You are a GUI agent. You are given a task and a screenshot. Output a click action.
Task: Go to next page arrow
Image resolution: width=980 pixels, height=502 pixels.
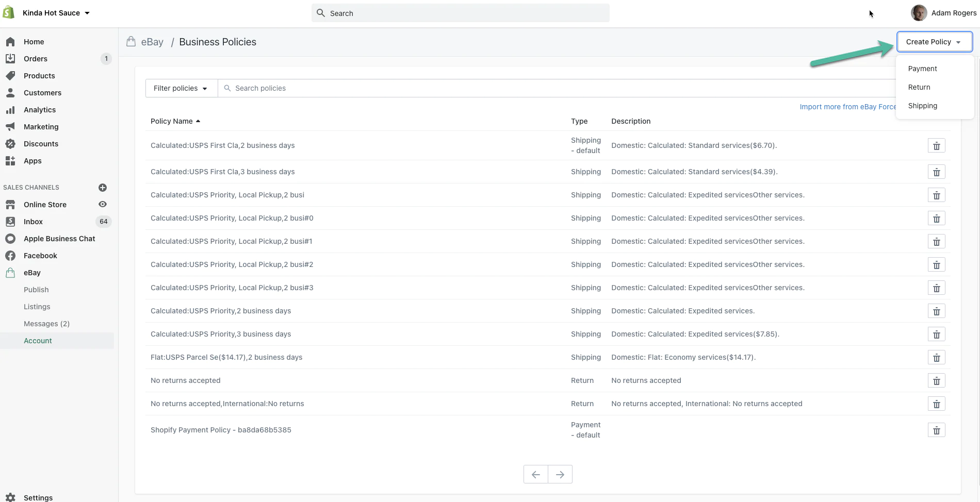(560, 474)
